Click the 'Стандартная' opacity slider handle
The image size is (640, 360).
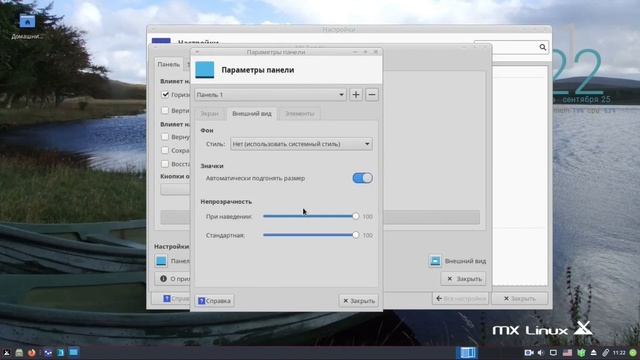click(356, 235)
